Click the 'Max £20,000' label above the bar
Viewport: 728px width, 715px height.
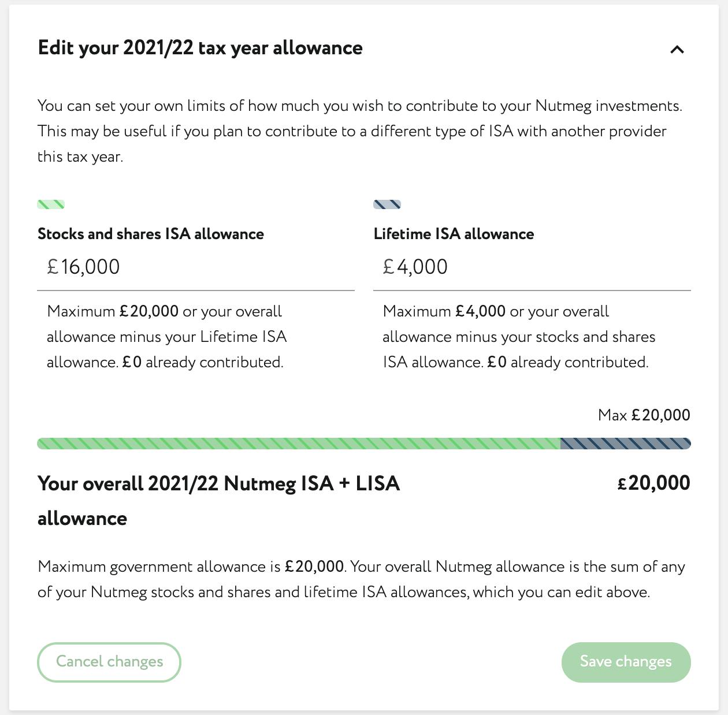(x=644, y=415)
